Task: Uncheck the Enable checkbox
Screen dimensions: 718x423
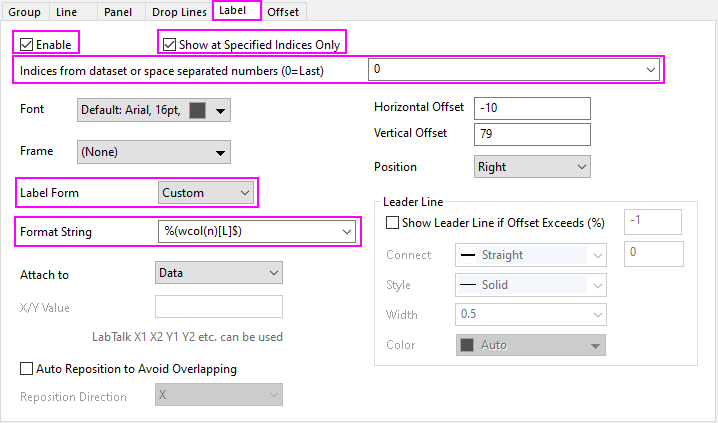Action: [26, 44]
